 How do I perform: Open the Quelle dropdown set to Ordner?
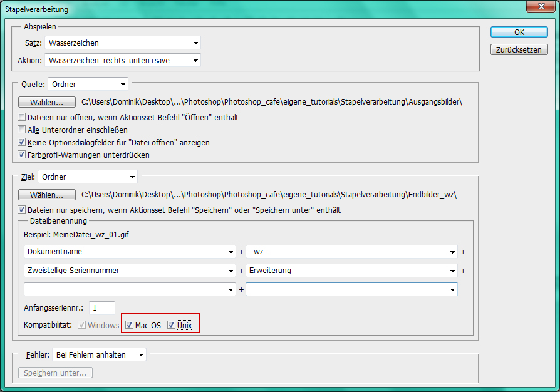[88, 85]
